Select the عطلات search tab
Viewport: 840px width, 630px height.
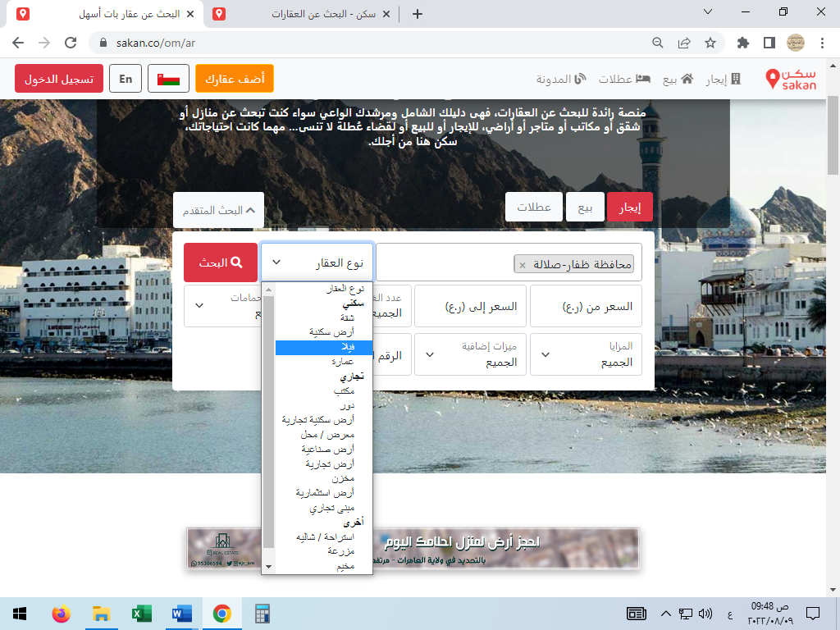533,207
